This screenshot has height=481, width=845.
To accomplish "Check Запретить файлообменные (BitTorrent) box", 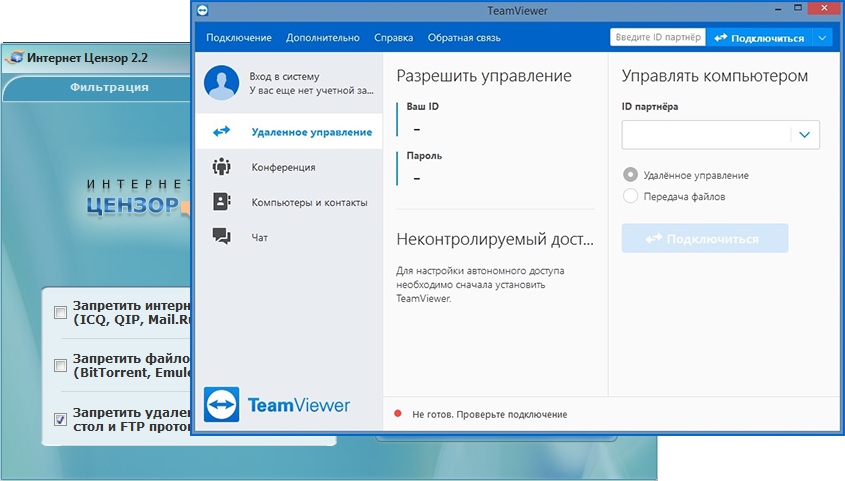I will (60, 366).
